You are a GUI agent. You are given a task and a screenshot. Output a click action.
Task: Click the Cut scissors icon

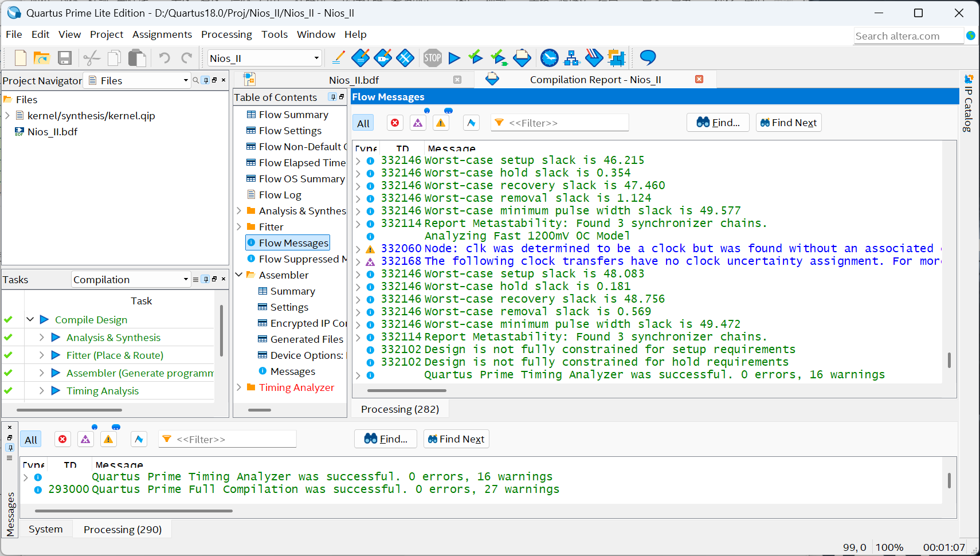[92, 58]
